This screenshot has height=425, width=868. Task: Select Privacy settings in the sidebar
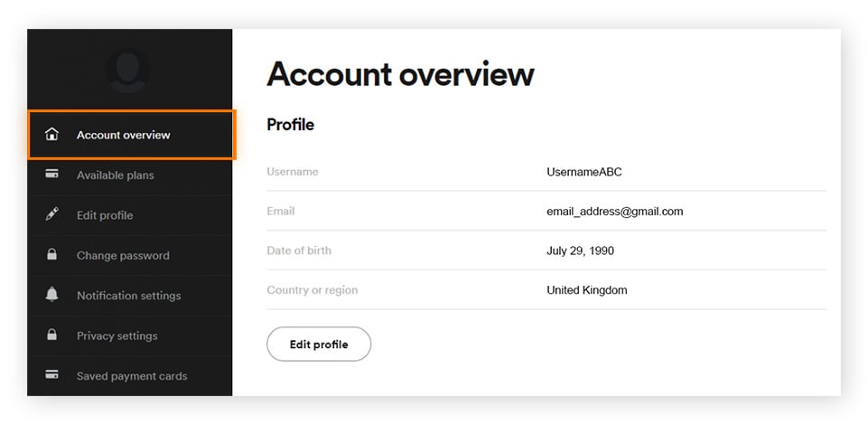130,335
